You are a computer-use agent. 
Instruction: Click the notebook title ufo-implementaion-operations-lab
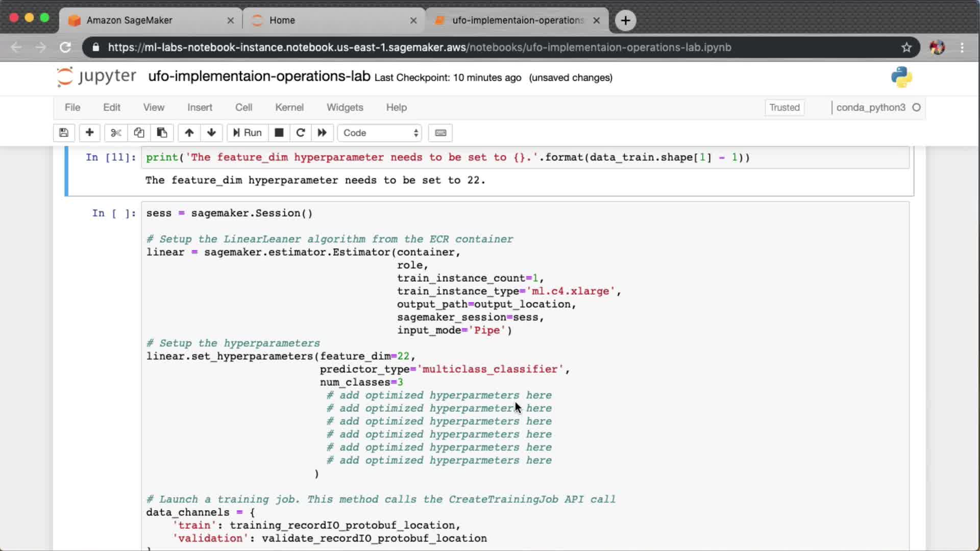(x=259, y=77)
